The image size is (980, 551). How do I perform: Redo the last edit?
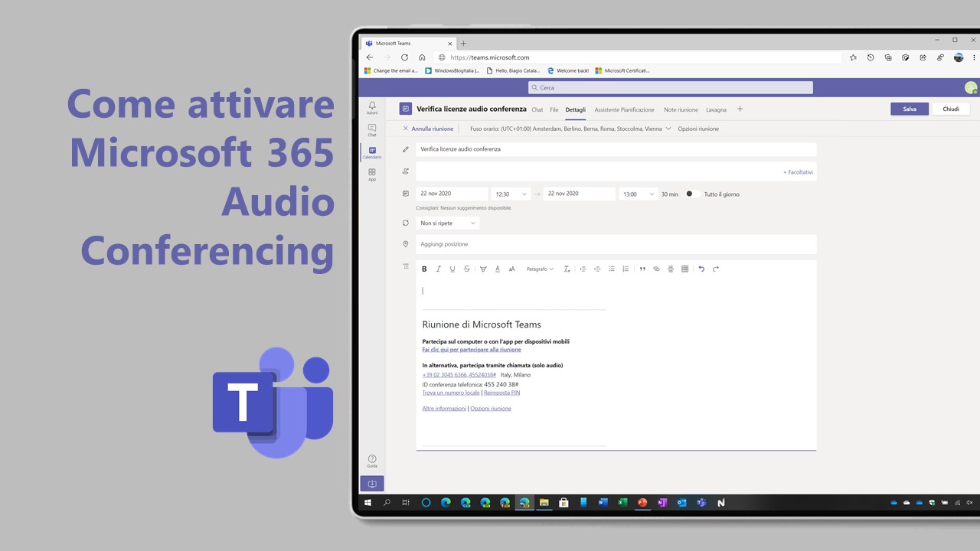click(x=716, y=269)
